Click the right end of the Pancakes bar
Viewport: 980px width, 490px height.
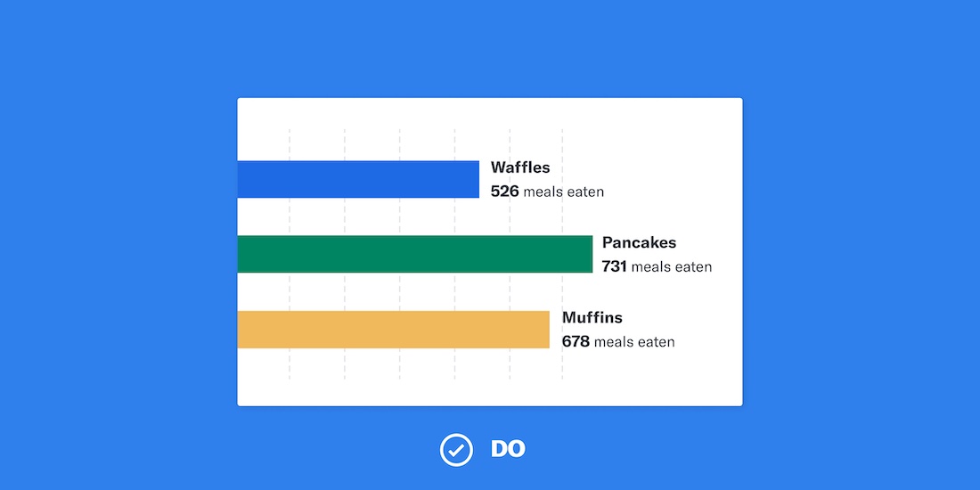point(588,254)
